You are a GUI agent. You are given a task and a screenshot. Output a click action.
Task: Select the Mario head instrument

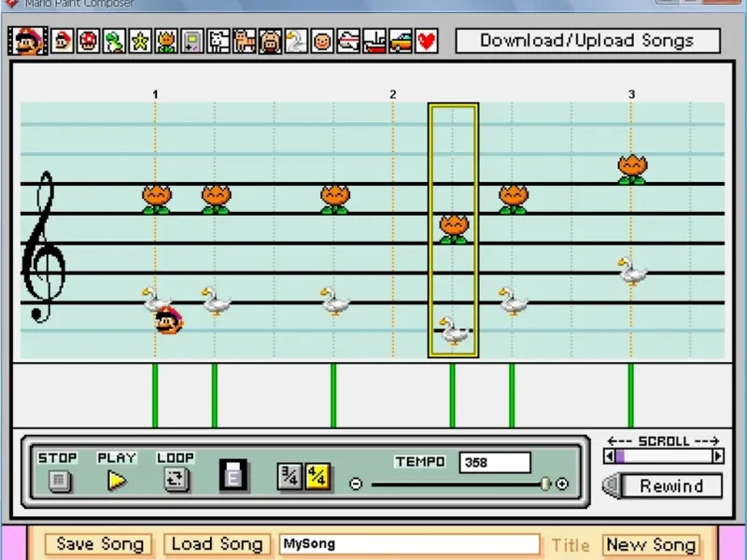pos(62,41)
